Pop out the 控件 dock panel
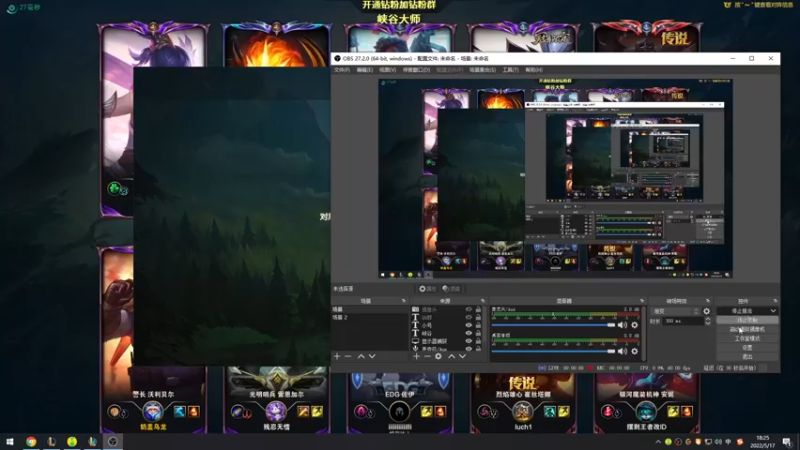This screenshot has height=450, width=800. 775,301
